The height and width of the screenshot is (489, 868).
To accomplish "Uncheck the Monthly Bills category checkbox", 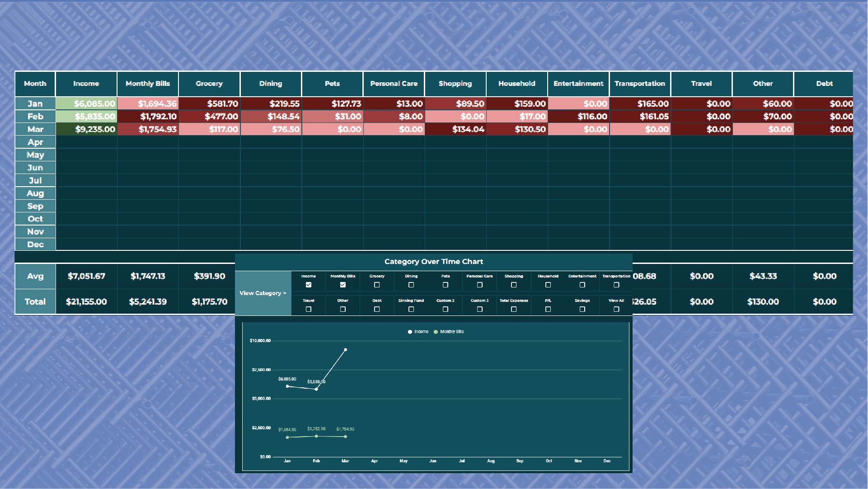I will [343, 285].
